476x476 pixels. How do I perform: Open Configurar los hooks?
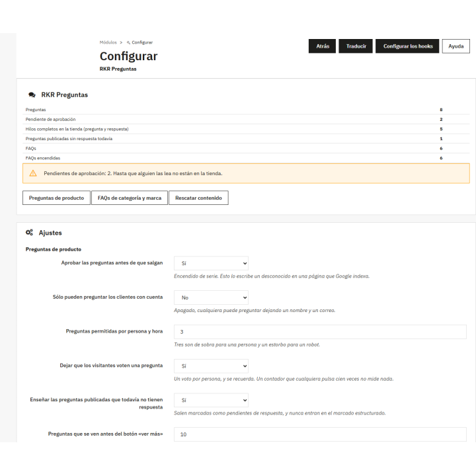coord(407,46)
